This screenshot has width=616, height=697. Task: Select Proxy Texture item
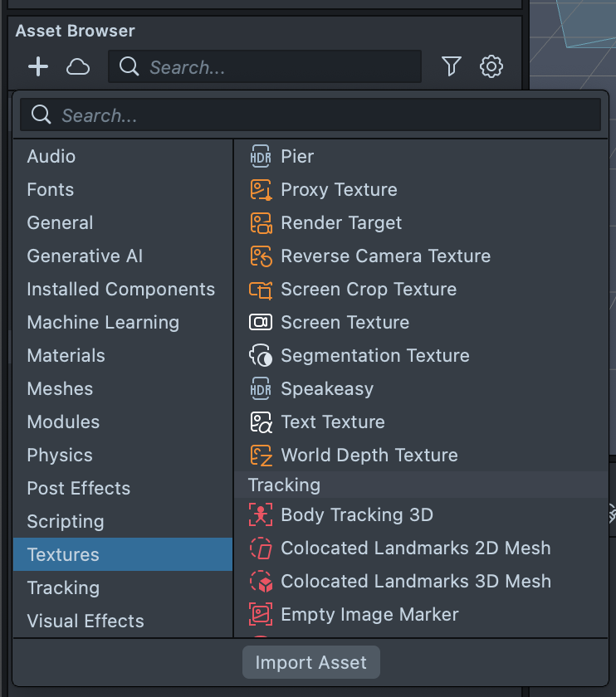[x=339, y=189]
